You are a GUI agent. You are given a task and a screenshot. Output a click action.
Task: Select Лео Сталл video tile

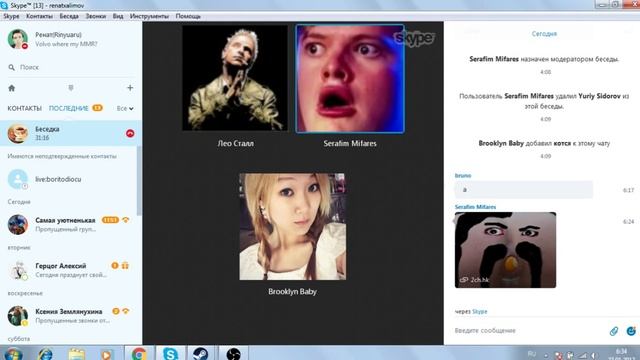(x=235, y=78)
